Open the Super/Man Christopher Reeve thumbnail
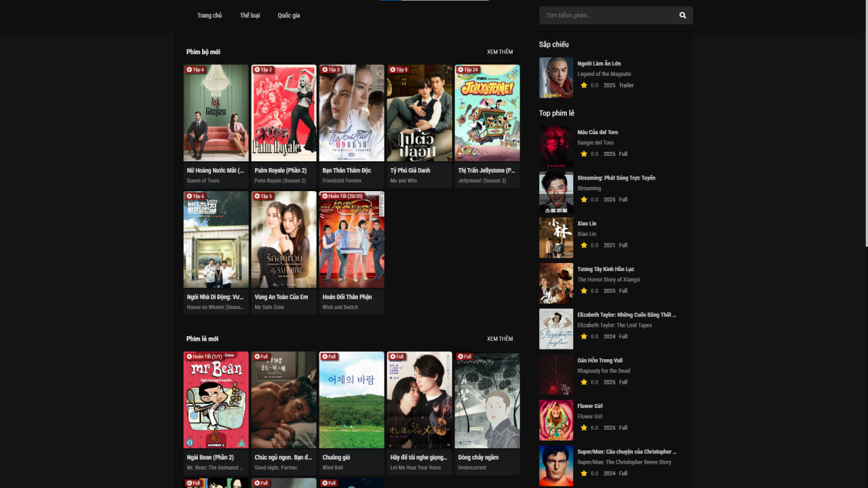The width and height of the screenshot is (868, 488). point(556,466)
